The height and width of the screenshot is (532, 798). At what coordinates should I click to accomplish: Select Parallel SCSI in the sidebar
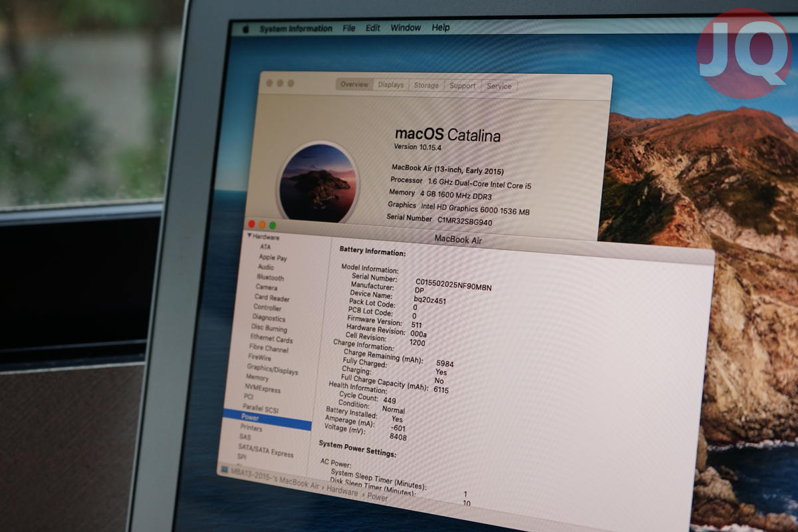pos(260,408)
